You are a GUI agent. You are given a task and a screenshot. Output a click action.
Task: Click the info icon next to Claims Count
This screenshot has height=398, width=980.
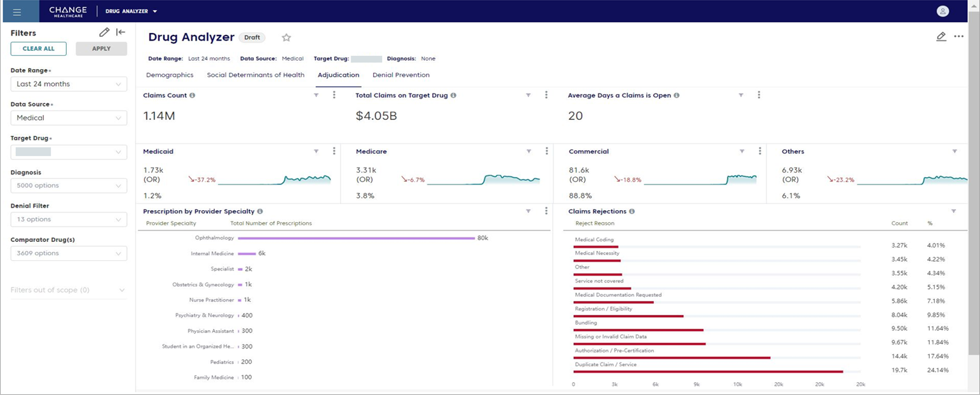coord(193,96)
